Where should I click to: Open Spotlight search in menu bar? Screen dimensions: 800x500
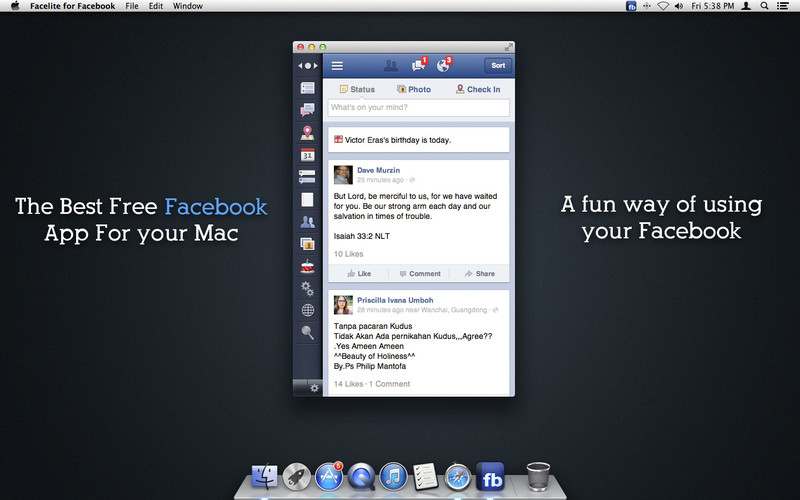[764, 6]
